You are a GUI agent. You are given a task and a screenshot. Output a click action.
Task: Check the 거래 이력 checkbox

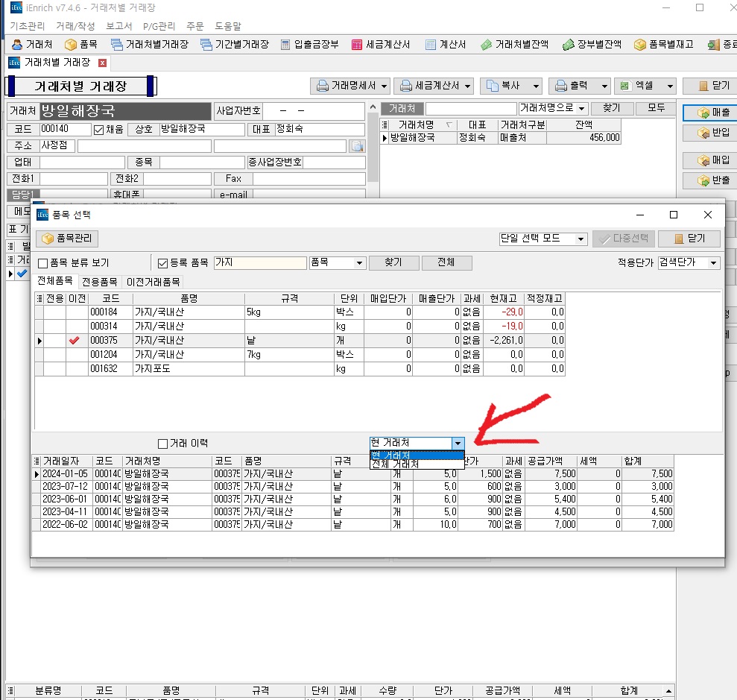[x=163, y=444]
